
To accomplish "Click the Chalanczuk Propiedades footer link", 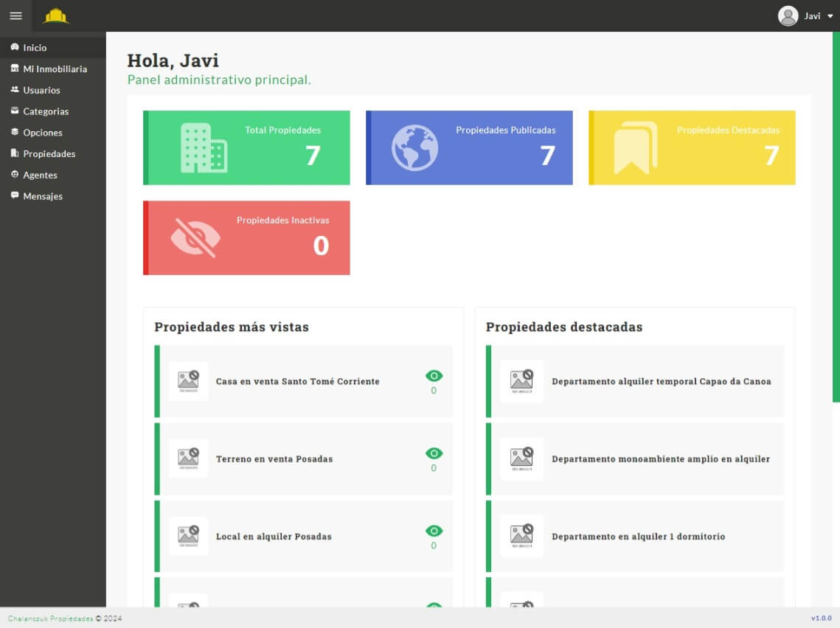I will tap(50, 618).
